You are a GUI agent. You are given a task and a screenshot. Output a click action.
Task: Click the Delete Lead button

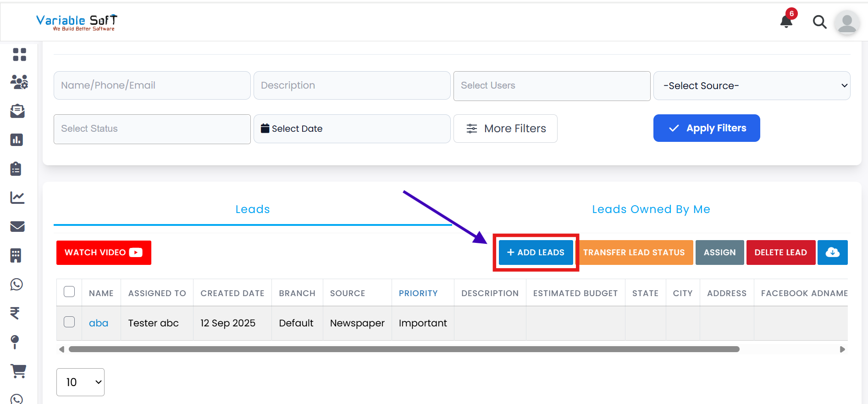point(781,252)
